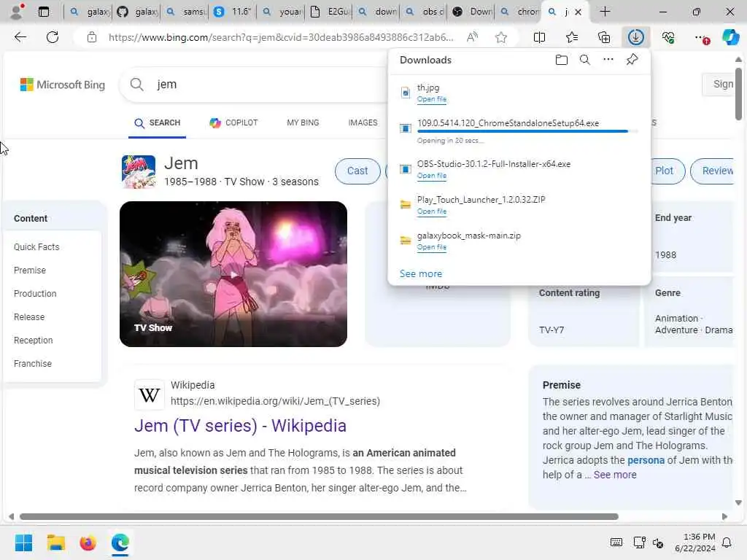Jump to Franchise section

click(x=32, y=364)
